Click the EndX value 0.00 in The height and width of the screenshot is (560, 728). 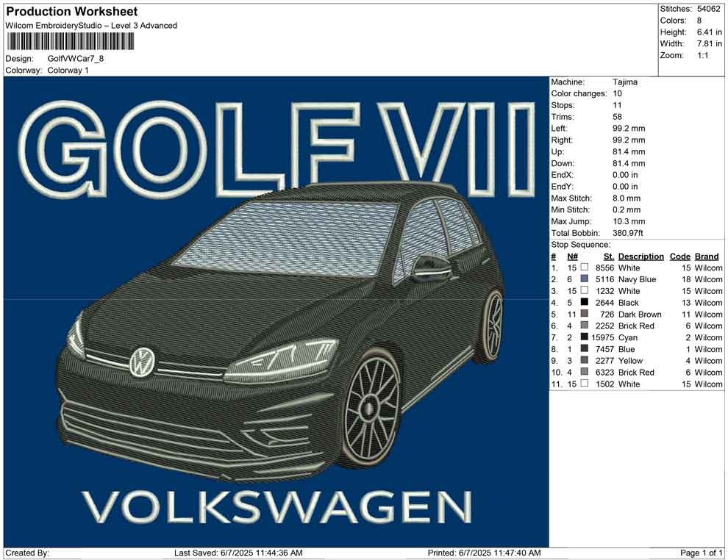click(625, 175)
